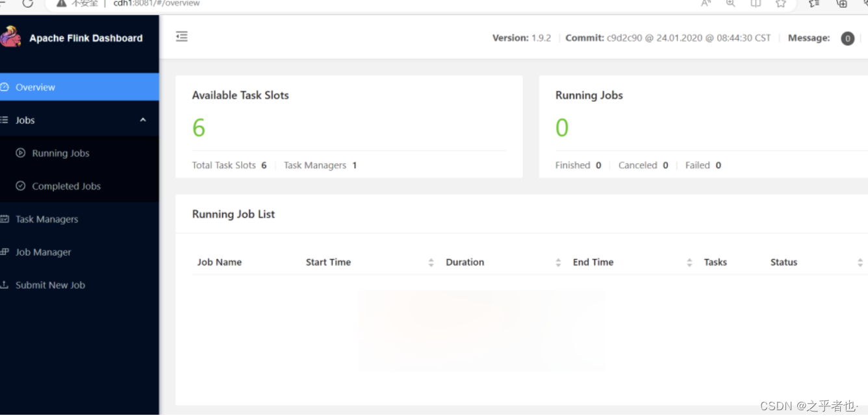The height and width of the screenshot is (418, 868).
Task: Click the Running Jobs count 0
Action: coord(562,128)
